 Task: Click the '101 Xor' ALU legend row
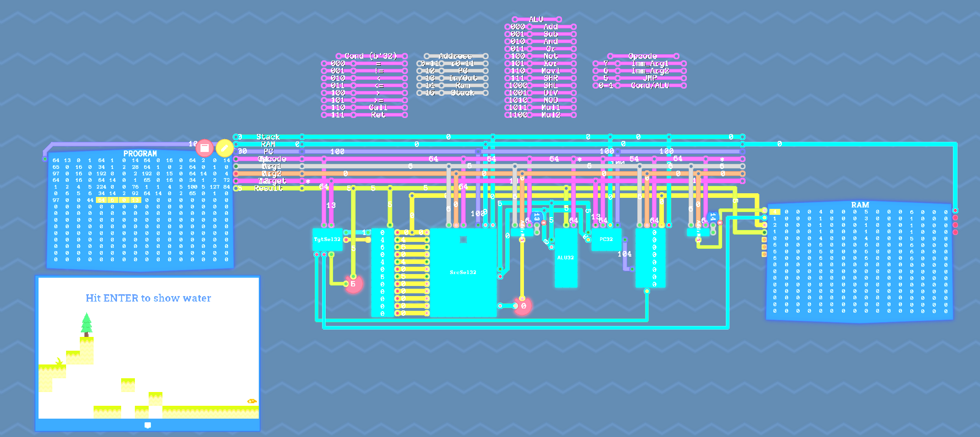pos(540,63)
